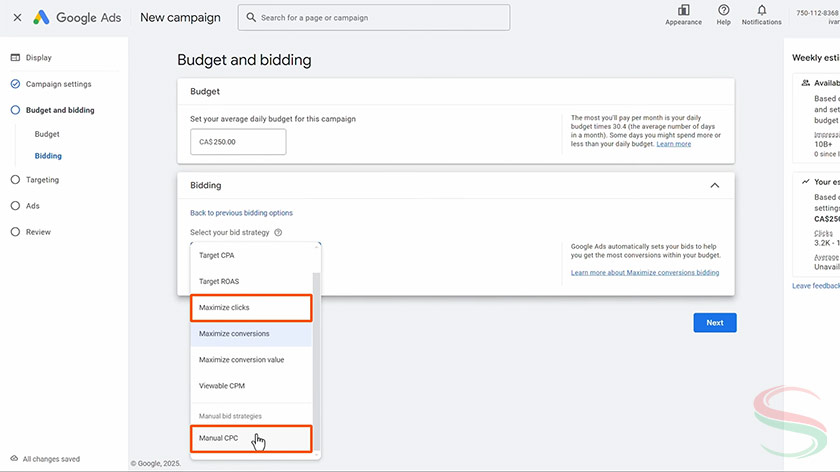
Task: Click the search magnifier icon
Action: (x=250, y=18)
